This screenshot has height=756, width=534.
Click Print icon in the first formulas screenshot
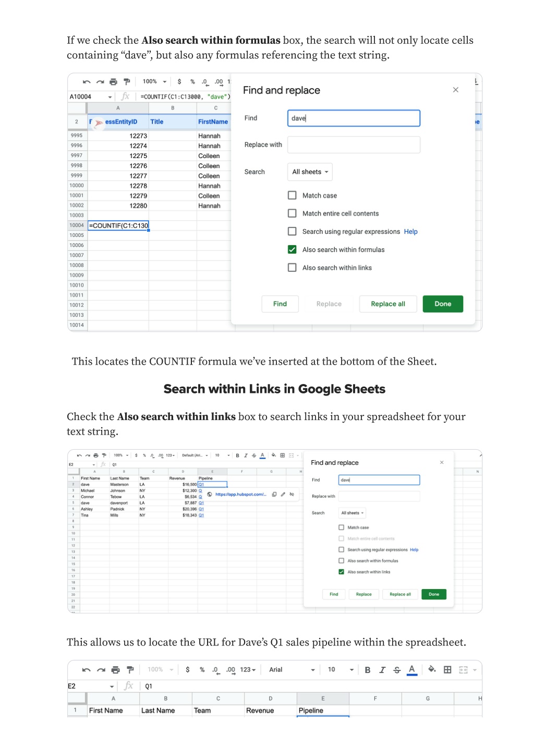(113, 82)
